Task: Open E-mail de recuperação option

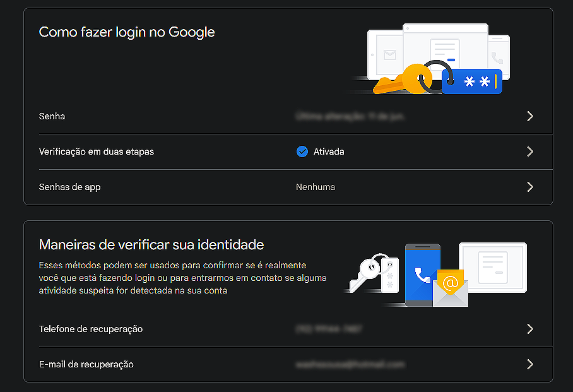Action: coord(86,364)
